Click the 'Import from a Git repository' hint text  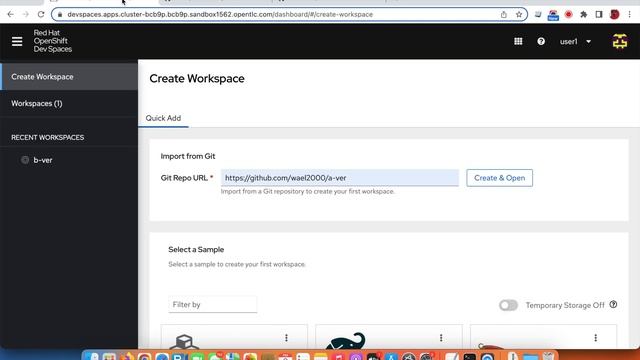coord(308,191)
